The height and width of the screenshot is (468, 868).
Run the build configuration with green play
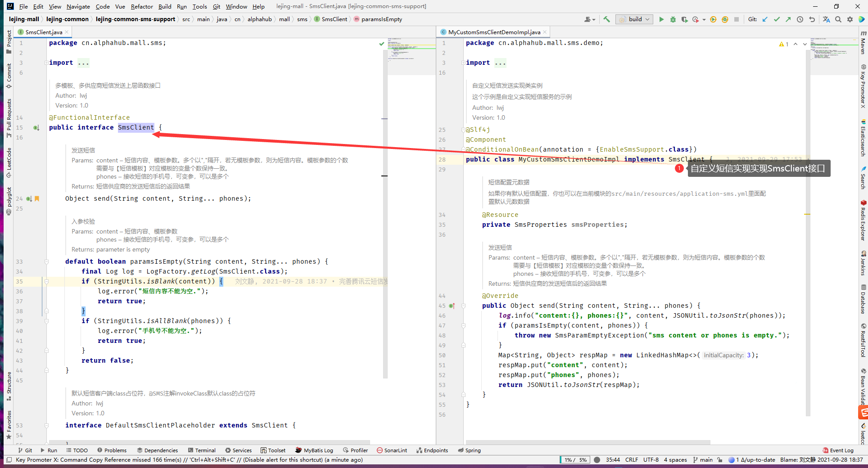click(x=661, y=19)
